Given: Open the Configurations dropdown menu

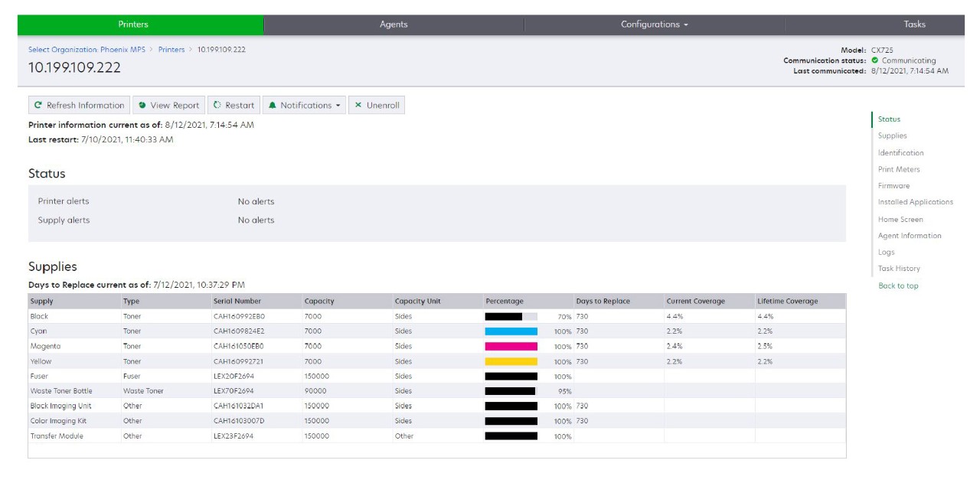Looking at the screenshot, I should click(654, 24).
